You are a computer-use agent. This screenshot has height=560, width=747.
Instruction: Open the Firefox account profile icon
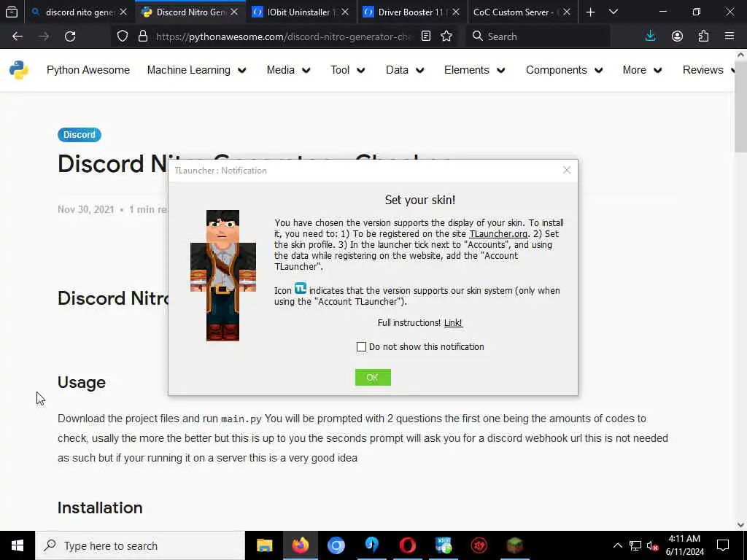coord(677,36)
